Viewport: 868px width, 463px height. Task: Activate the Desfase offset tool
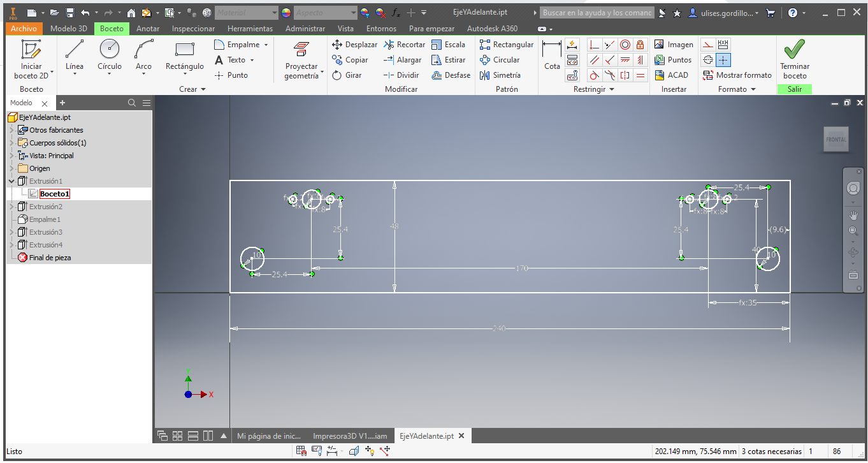tap(451, 75)
